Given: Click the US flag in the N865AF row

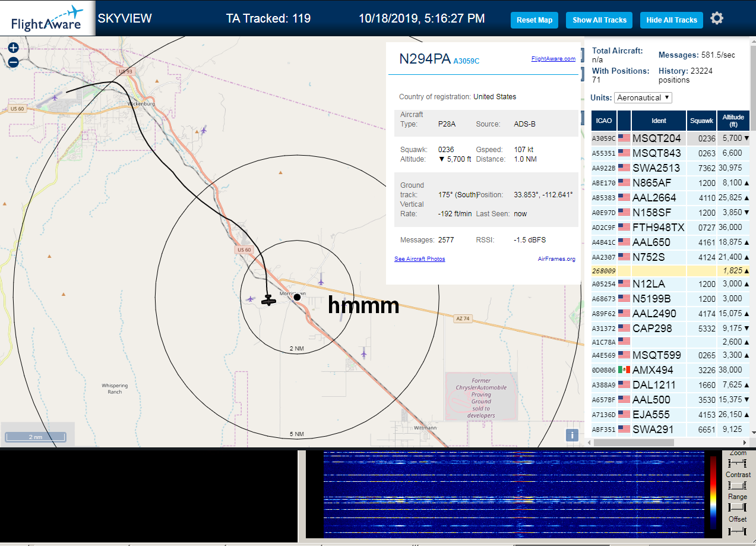Looking at the screenshot, I should [x=624, y=182].
